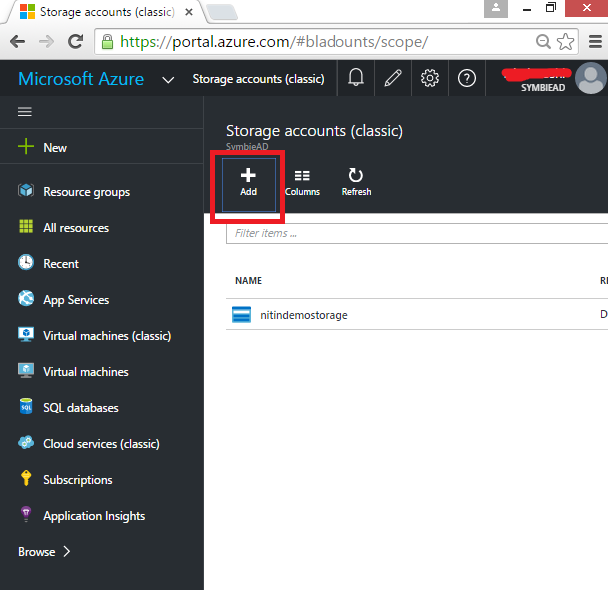Screen dimensions: 608x590
Task: Open portal settings gear
Action: (x=430, y=78)
